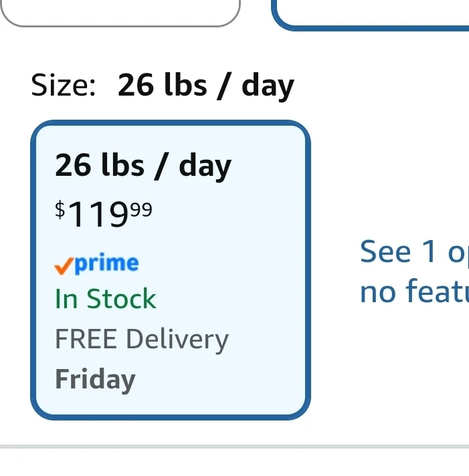Click the orange Prime checkmark icon
This screenshot has height=476, width=469.
(64, 266)
